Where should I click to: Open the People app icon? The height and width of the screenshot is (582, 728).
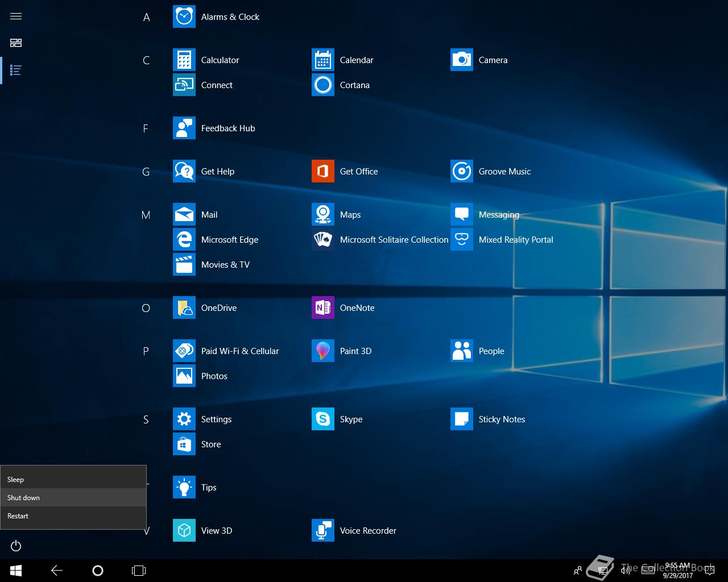click(x=462, y=351)
